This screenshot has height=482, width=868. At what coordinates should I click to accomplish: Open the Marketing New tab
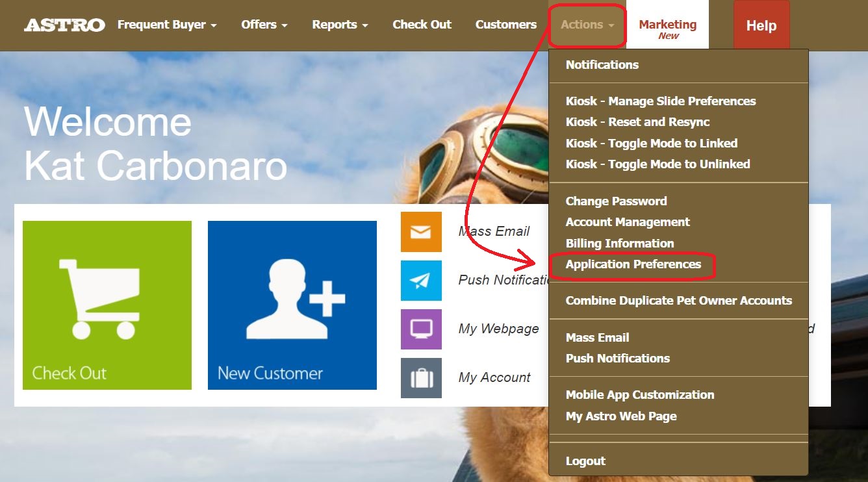(x=667, y=25)
